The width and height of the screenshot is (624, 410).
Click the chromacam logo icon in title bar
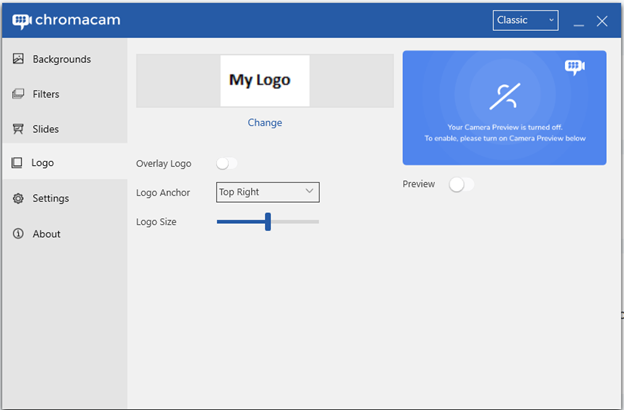(x=22, y=21)
